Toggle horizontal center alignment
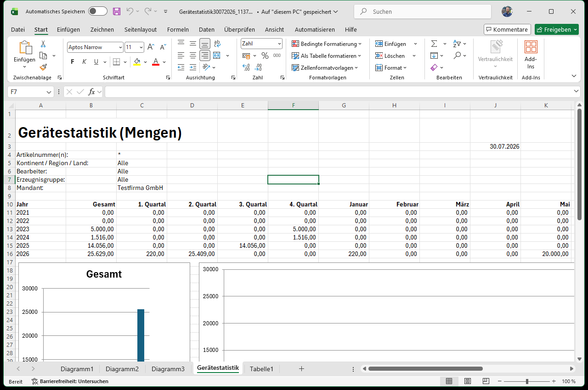This screenshot has width=588, height=390. [x=193, y=56]
